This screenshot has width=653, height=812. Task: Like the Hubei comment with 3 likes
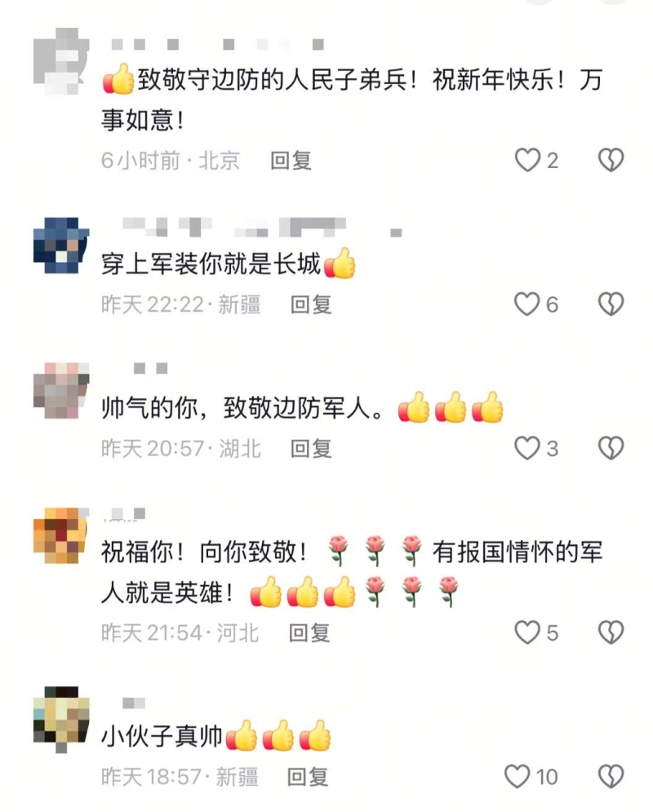pyautogui.click(x=527, y=448)
